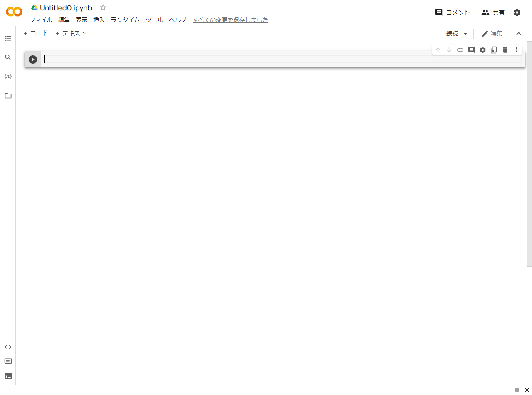Open the files folder panel
Viewport: 532px width, 395px height.
pyautogui.click(x=8, y=96)
